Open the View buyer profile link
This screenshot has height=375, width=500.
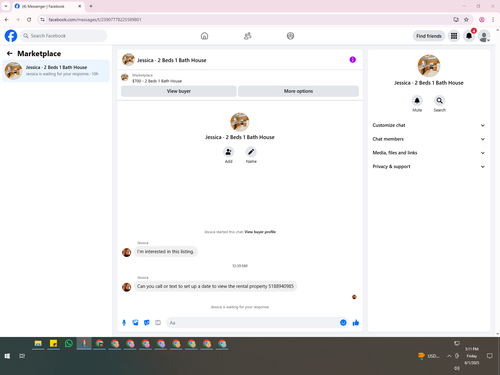point(260,232)
